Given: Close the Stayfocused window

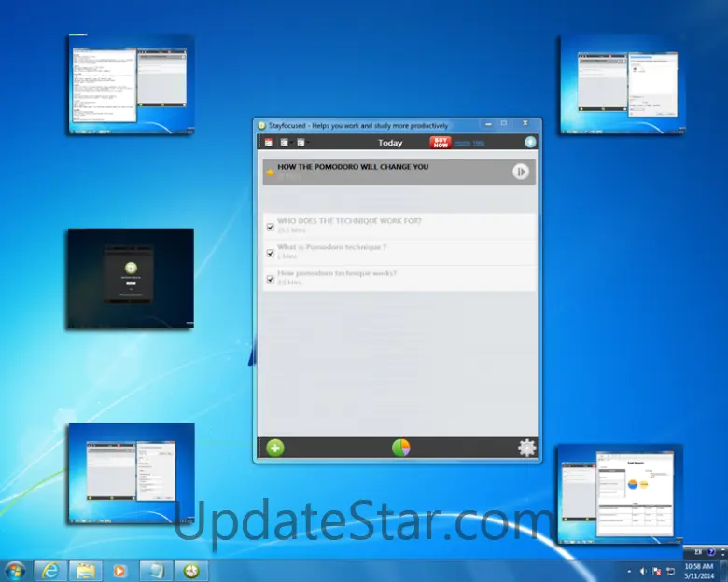Looking at the screenshot, I should [525, 123].
